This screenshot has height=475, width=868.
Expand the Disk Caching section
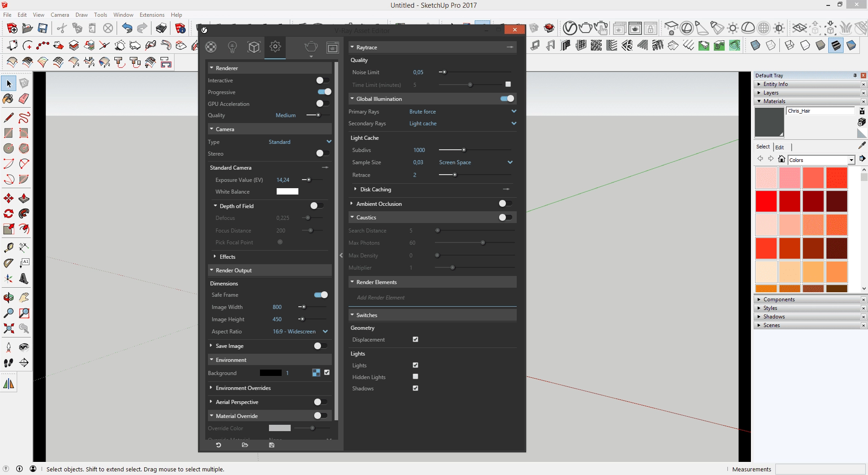(375, 189)
